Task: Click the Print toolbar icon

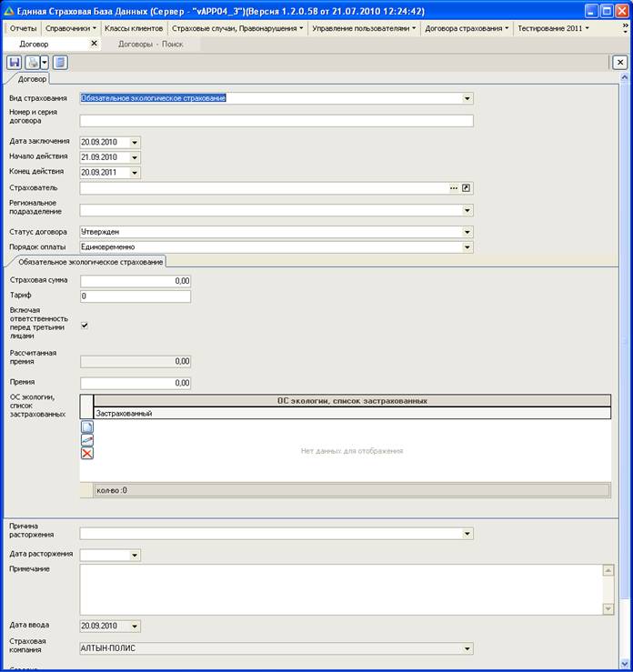Action: point(33,63)
